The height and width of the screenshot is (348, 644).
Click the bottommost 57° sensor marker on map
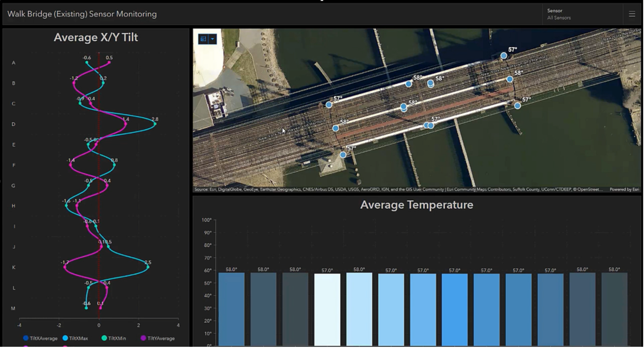[x=343, y=155]
